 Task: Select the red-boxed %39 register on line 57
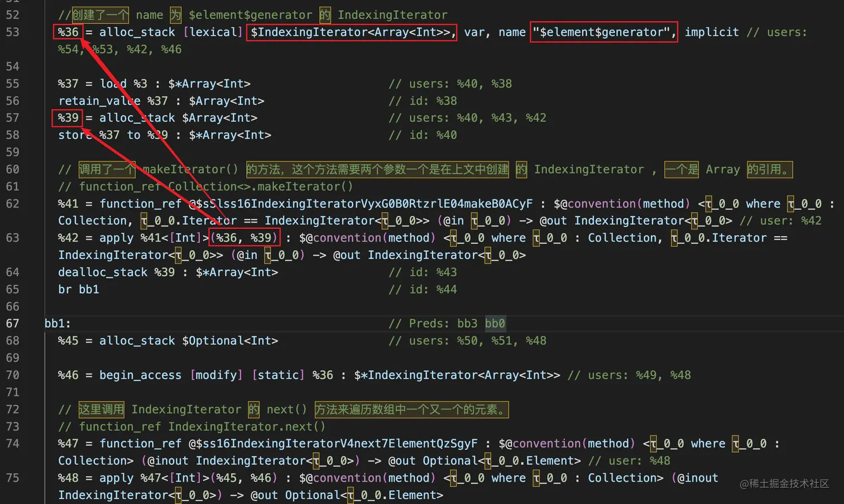pyautogui.click(x=67, y=118)
